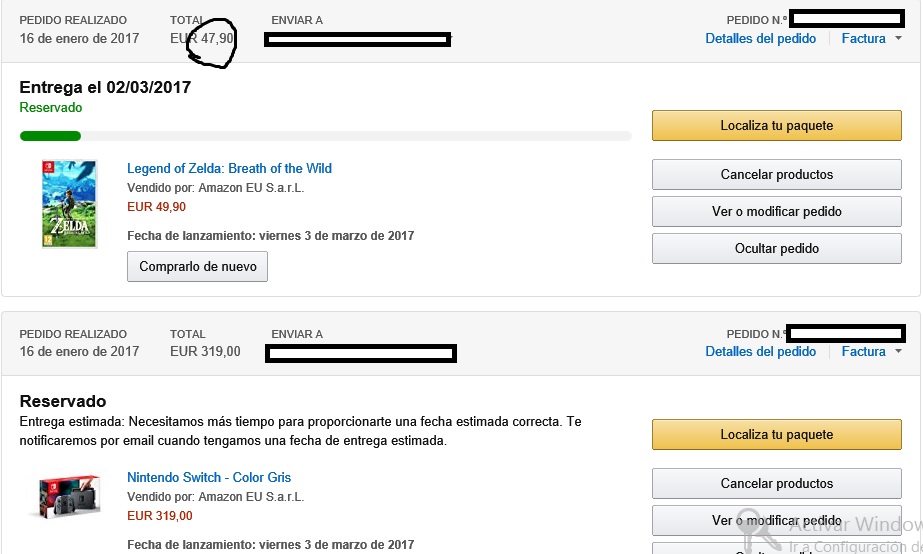This screenshot has height=554, width=923.
Task: Open Detalles del pedido for the Switch order
Action: (x=760, y=352)
